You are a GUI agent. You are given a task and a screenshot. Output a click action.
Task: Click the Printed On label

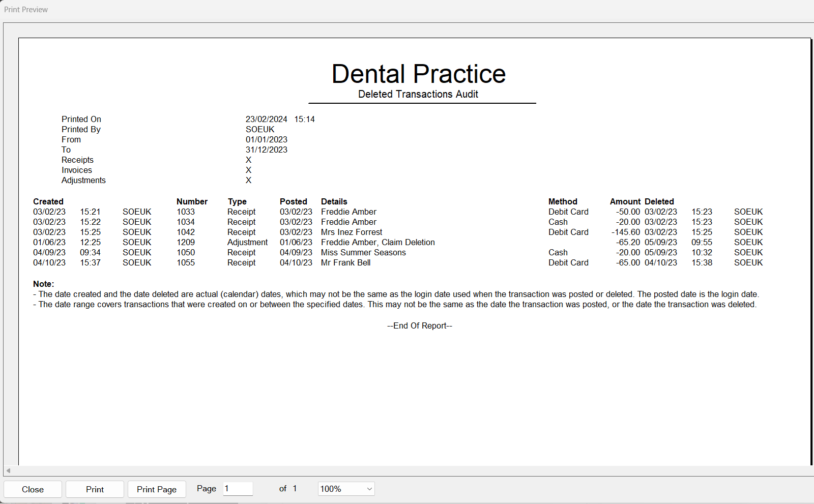tap(81, 119)
